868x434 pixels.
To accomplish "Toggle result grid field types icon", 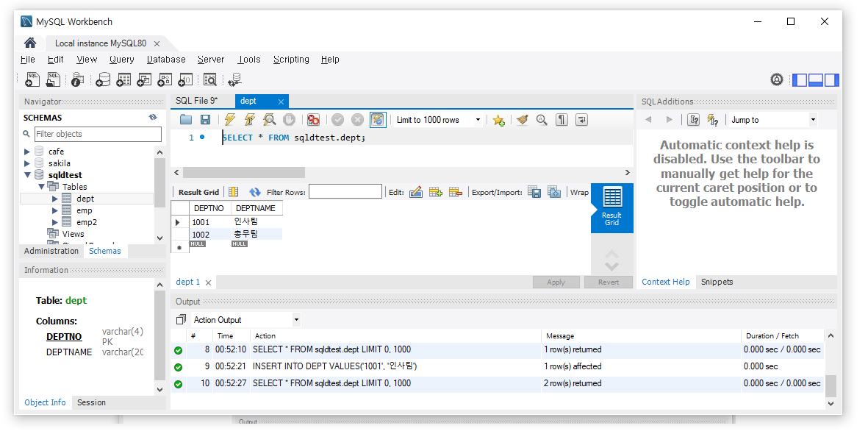I will 234,192.
